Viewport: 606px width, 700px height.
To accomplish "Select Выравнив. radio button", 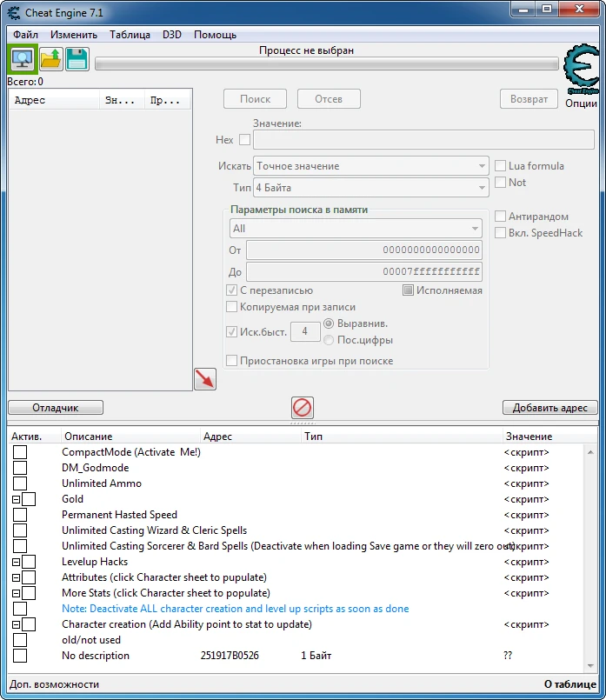I will (x=329, y=323).
